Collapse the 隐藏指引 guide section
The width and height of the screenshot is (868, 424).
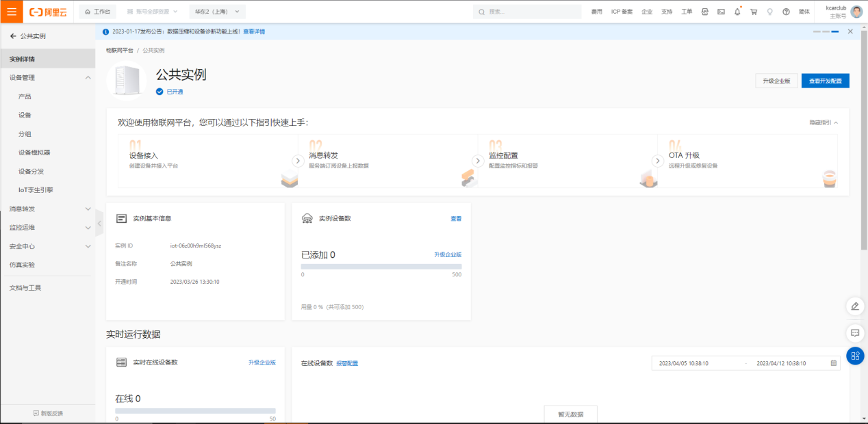[824, 122]
